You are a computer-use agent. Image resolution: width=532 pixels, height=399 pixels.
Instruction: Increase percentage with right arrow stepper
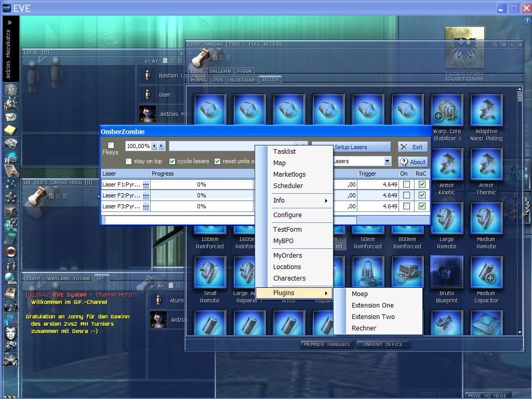[x=162, y=146]
